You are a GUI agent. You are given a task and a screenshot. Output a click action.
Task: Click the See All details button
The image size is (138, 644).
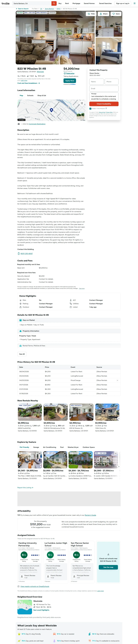pos(22,354)
